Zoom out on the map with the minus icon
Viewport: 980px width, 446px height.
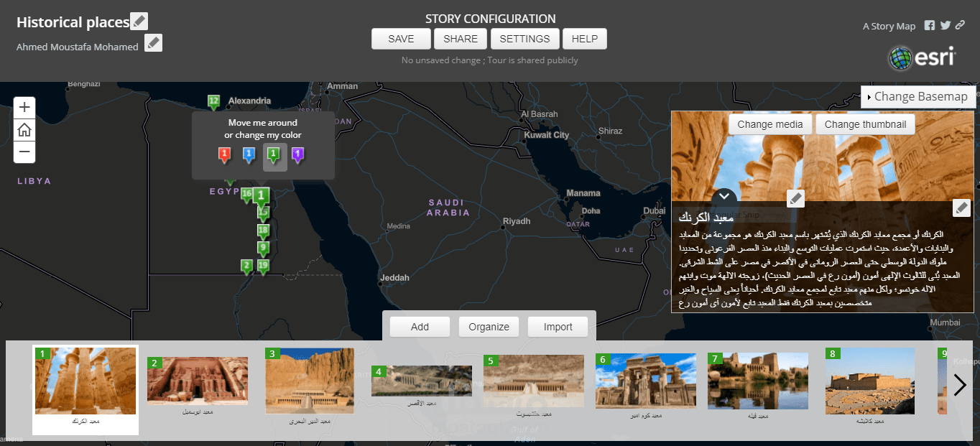tap(24, 152)
